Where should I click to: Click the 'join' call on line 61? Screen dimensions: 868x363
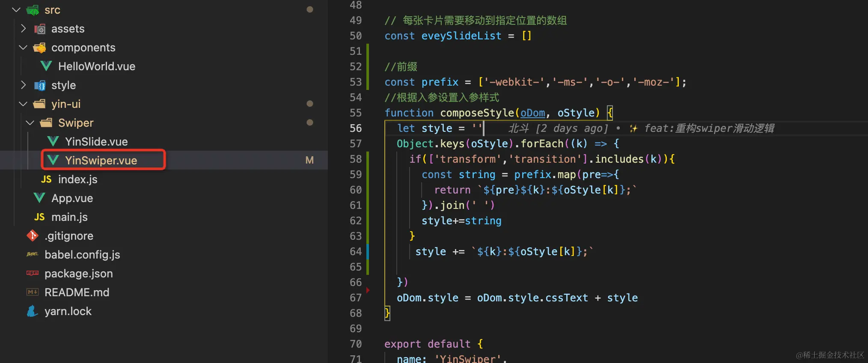coord(453,205)
